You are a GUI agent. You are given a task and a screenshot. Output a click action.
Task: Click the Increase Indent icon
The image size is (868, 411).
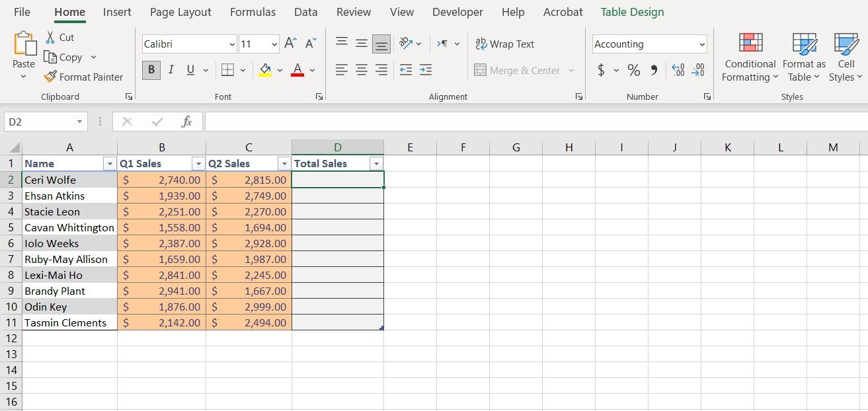(x=426, y=70)
